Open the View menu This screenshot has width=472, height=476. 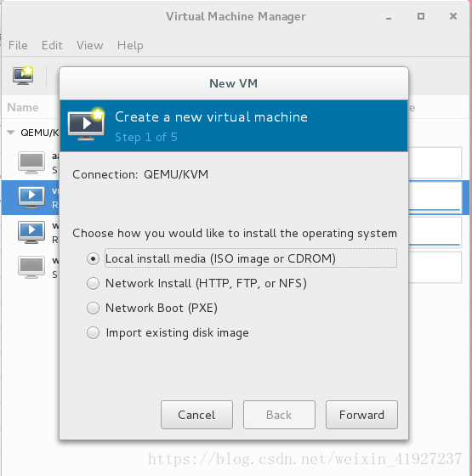89,46
